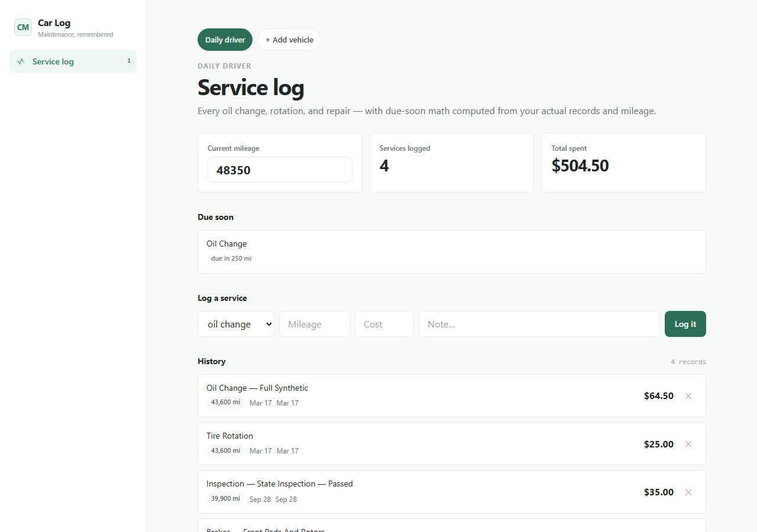Click the pulse icon beside Service log
This screenshot has height=532, width=757.
pyautogui.click(x=21, y=61)
